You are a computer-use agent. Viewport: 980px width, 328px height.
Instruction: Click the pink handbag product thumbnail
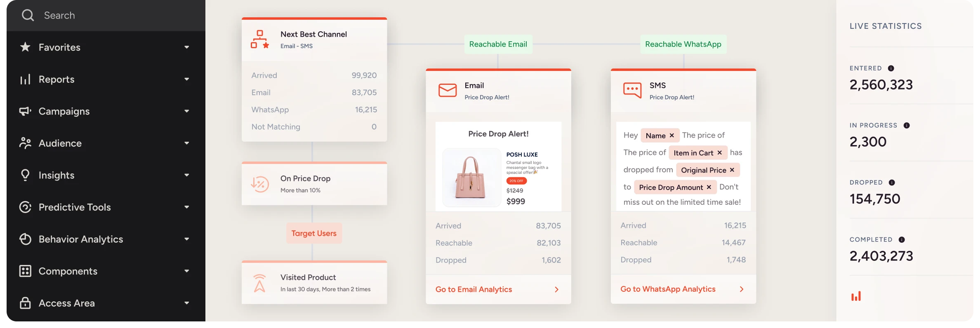point(471,178)
